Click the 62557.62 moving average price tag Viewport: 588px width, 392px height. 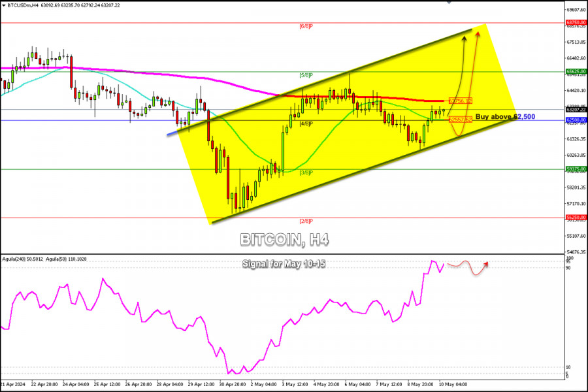461,120
